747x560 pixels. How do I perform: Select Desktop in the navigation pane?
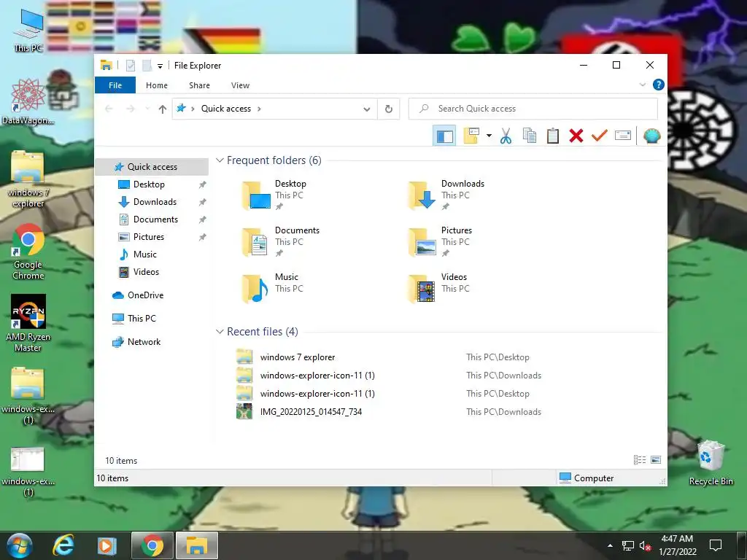click(x=149, y=184)
